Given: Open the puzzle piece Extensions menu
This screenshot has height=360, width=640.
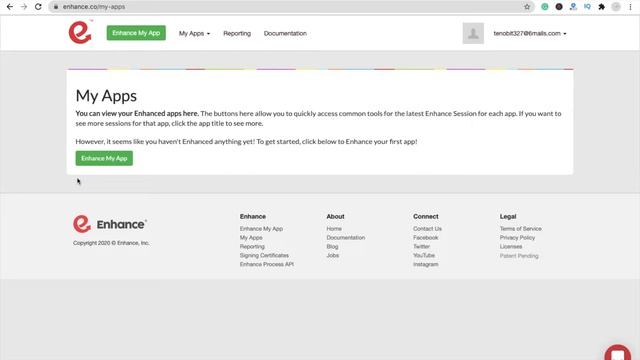Looking at the screenshot, I should point(602,7).
